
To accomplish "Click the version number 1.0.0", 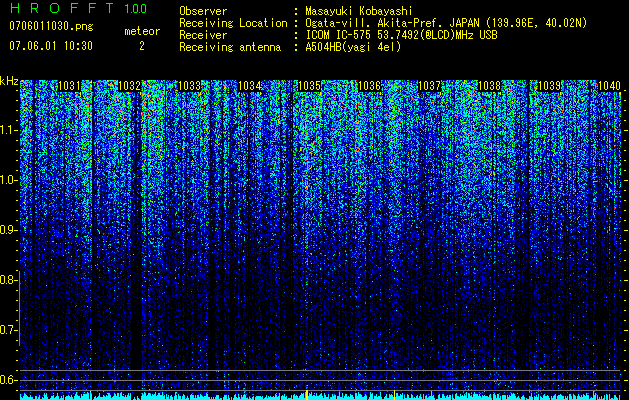I will point(135,8).
